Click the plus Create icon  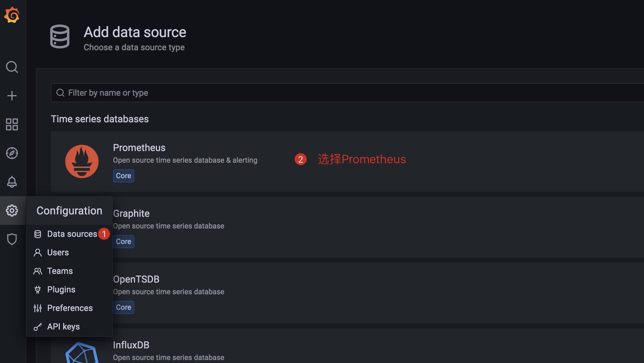12,96
